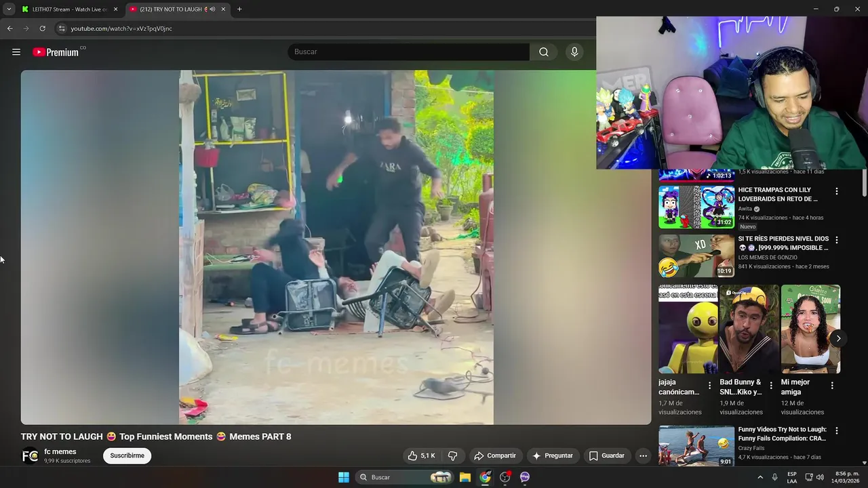Open options for jajaja canónicamente short
Image resolution: width=868 pixels, height=488 pixels.
pos(710,386)
